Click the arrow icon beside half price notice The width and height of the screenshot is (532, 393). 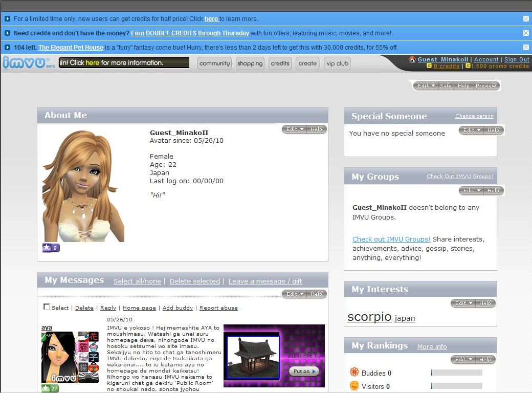(x=8, y=19)
